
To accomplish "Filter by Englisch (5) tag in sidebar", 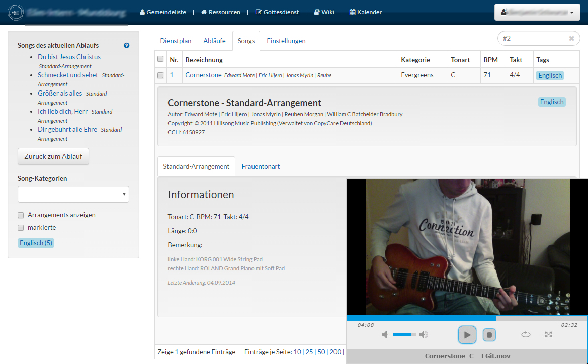I will [x=36, y=243].
